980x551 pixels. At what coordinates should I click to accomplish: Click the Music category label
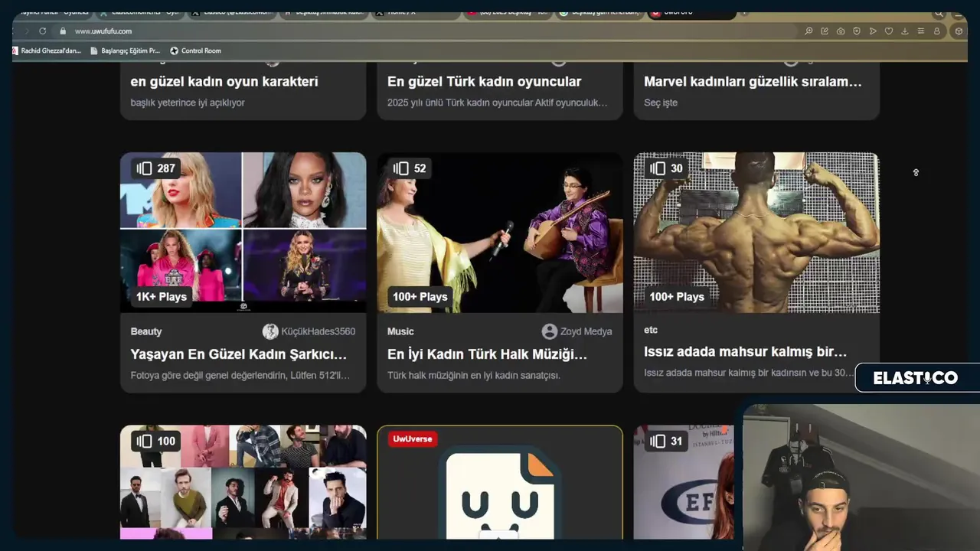pyautogui.click(x=400, y=331)
